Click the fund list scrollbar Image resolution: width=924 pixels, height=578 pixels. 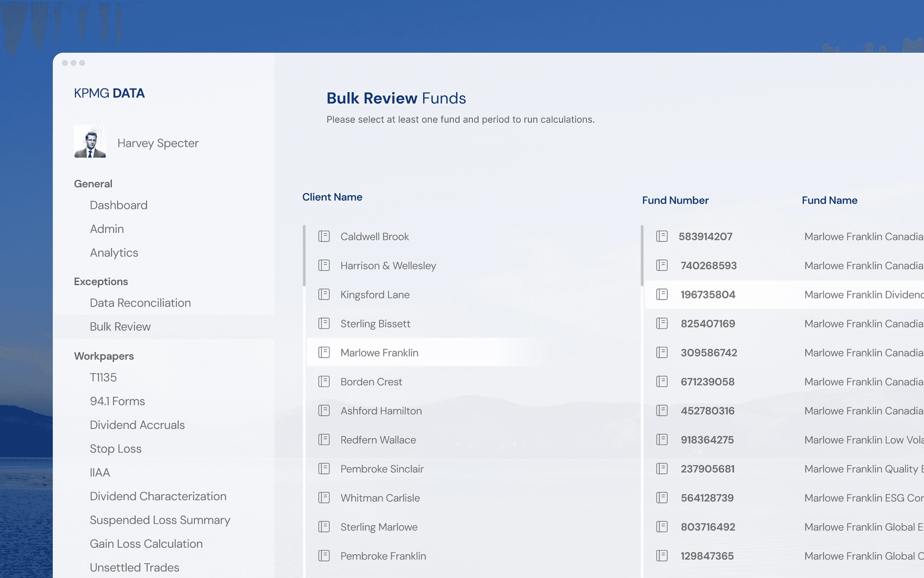(642, 255)
